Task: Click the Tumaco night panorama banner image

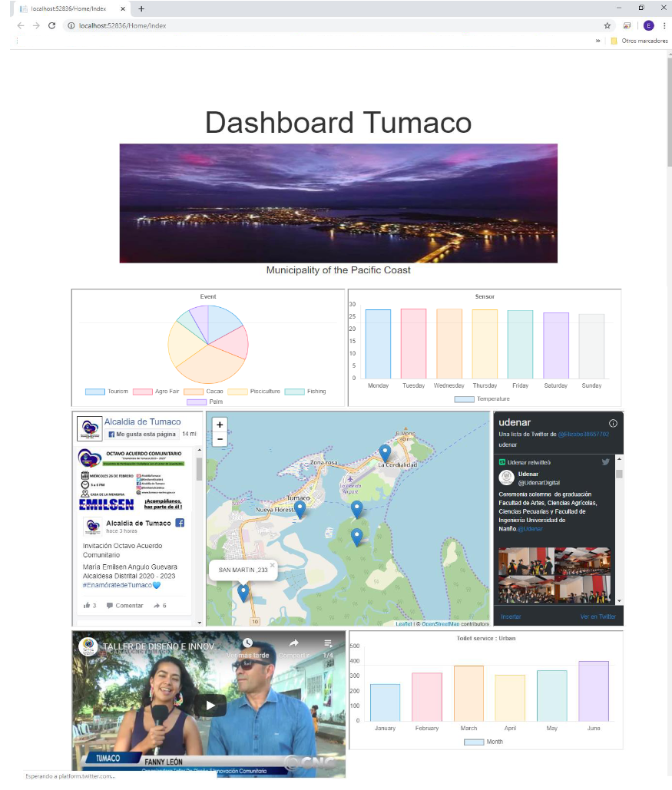Action: click(x=338, y=203)
